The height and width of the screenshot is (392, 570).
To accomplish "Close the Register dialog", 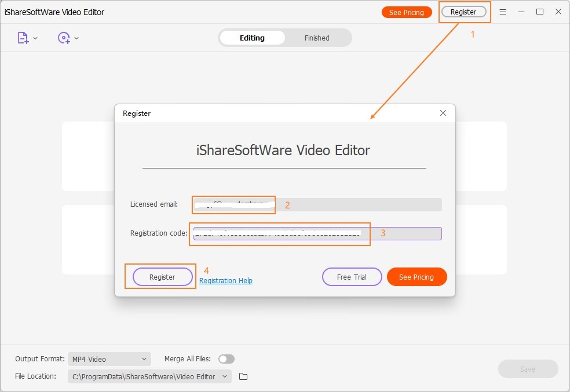I will pos(443,113).
